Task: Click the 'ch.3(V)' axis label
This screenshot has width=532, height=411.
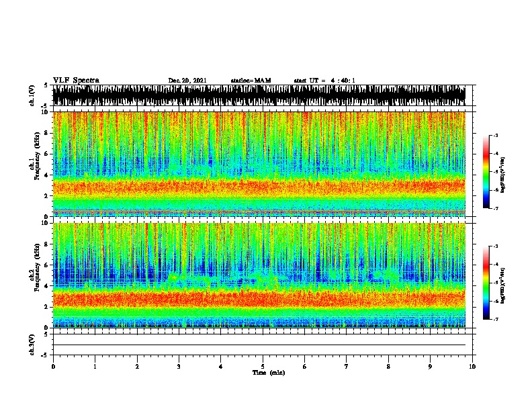Action: click(x=32, y=345)
